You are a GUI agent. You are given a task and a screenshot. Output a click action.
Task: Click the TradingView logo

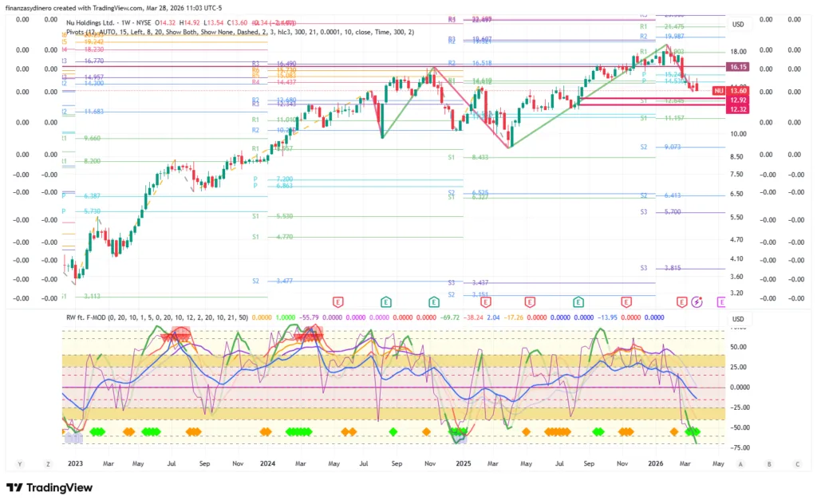tap(49, 488)
